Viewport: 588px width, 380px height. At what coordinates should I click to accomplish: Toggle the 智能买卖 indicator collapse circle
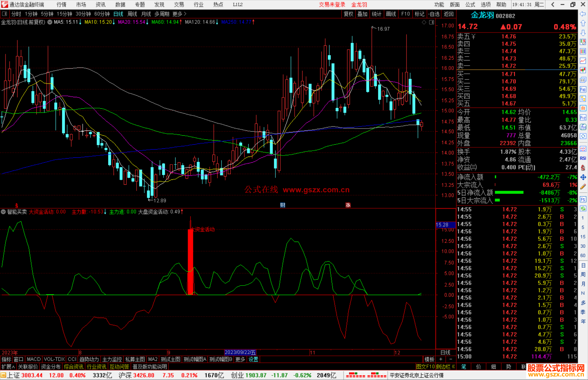coord(3,212)
